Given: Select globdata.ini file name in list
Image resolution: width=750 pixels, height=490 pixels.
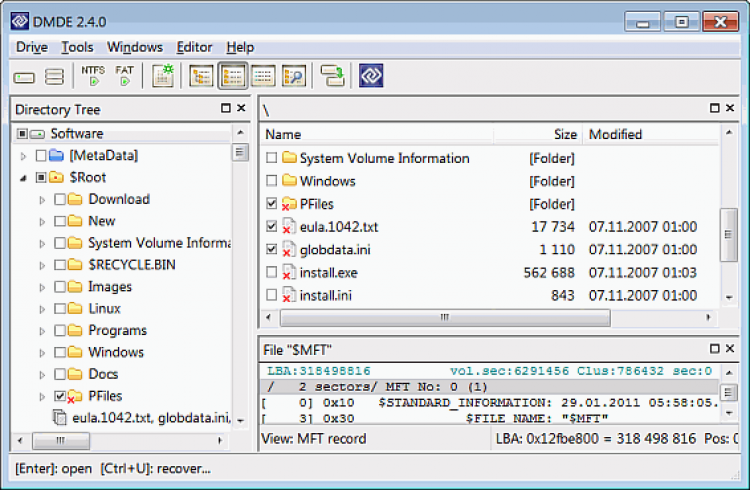Looking at the screenshot, I should click(x=335, y=249).
